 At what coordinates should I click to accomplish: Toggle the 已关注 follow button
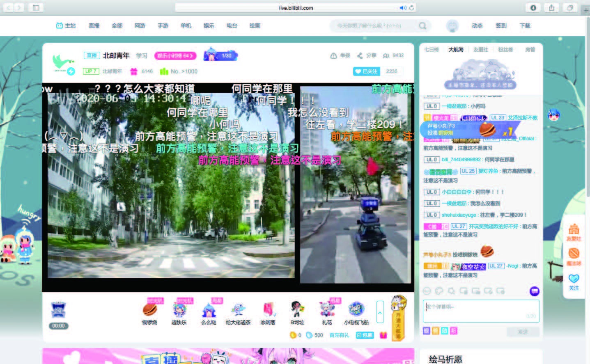point(367,71)
